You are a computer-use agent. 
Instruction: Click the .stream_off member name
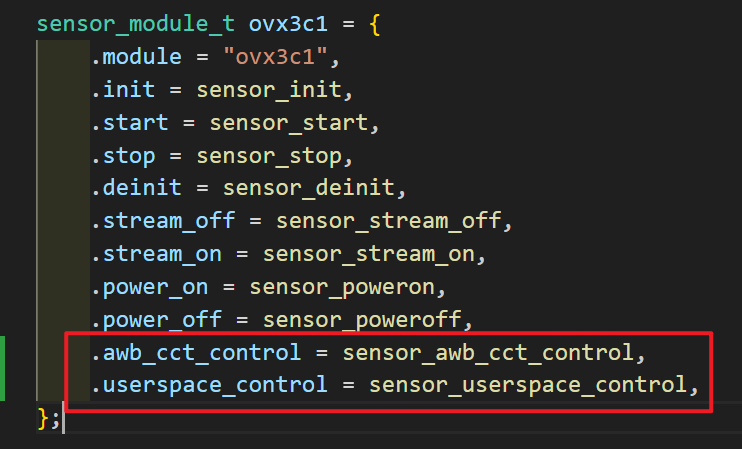[x=169, y=221]
